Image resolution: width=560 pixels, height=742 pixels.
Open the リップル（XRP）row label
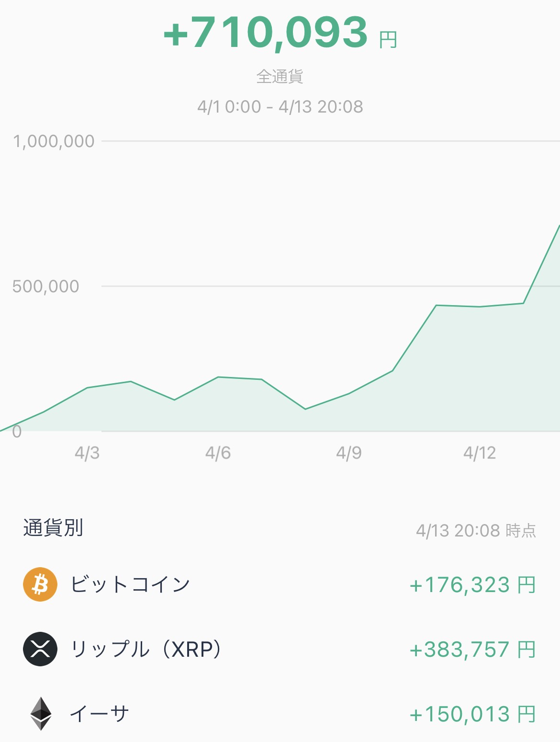pyautogui.click(x=146, y=649)
